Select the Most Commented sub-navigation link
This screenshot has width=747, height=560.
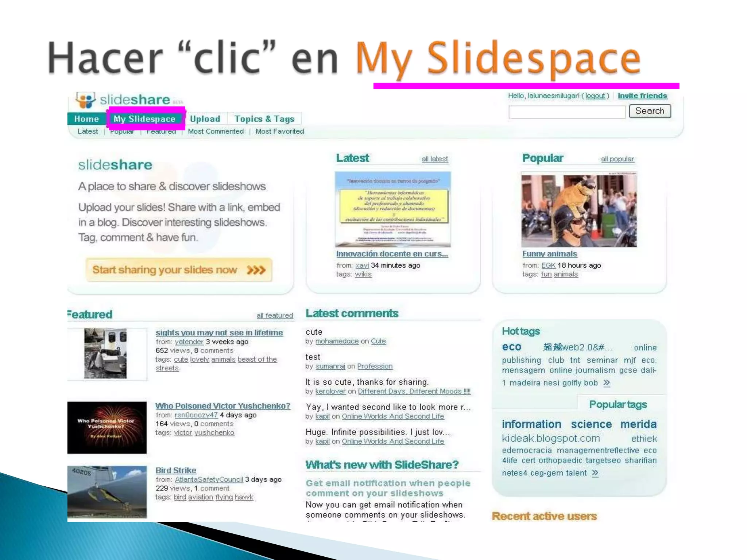coord(216,131)
